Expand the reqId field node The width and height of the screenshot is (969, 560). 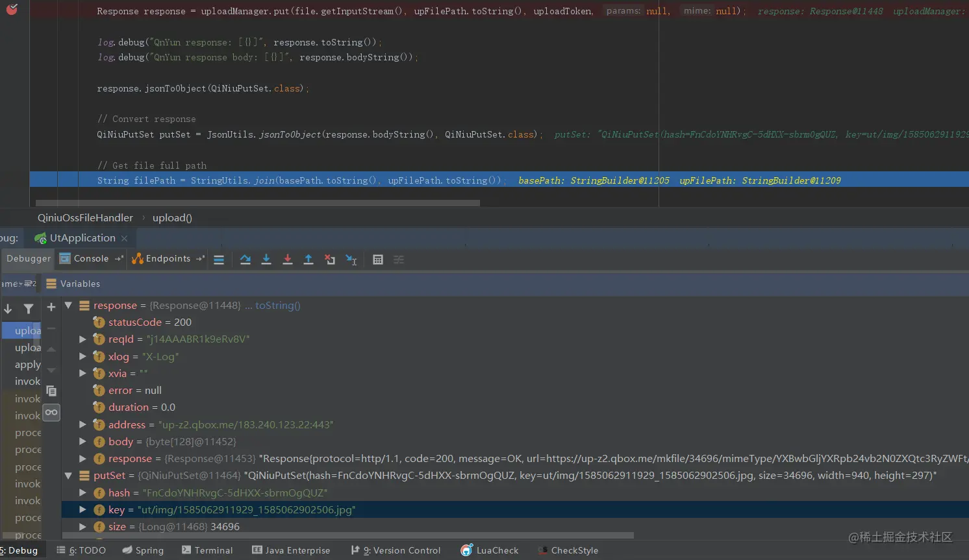pos(82,339)
